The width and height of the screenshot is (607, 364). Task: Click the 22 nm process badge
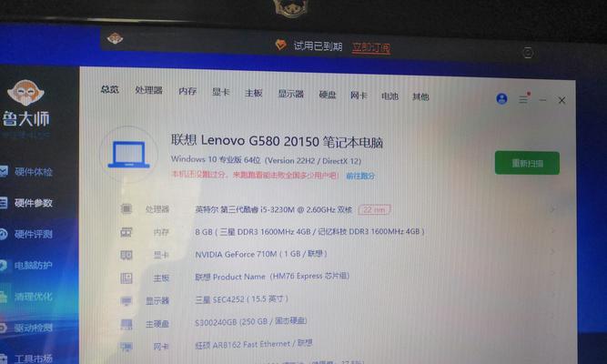374,210
